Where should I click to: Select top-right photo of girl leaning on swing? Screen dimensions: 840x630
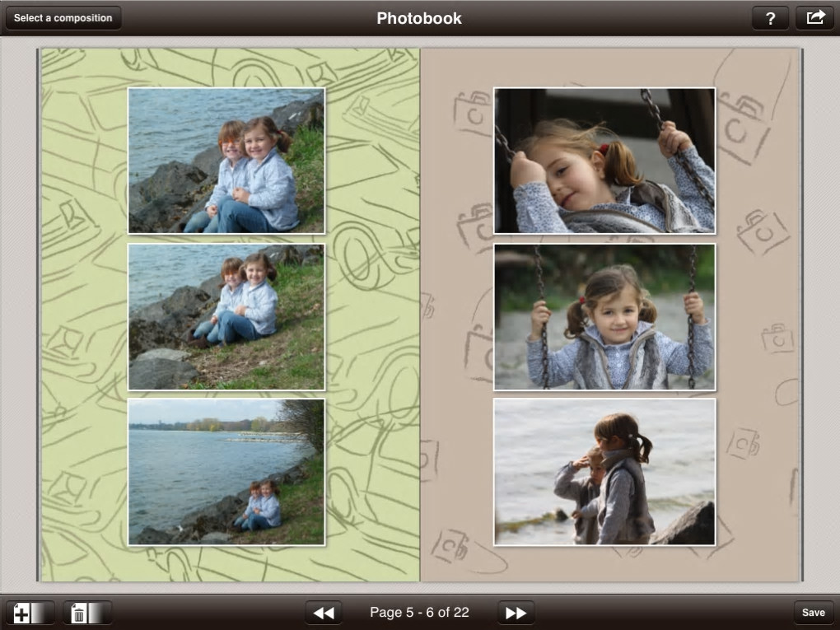pyautogui.click(x=604, y=161)
